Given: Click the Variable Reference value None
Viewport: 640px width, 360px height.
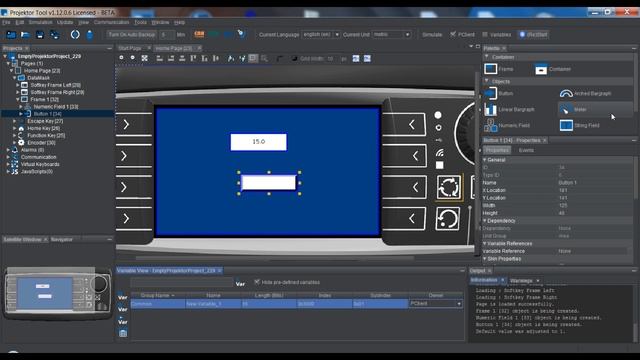Looking at the screenshot, I should point(565,251).
